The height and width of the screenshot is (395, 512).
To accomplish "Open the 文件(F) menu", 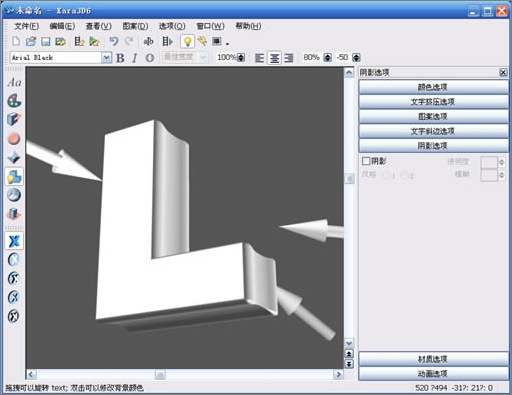I will pyautogui.click(x=27, y=26).
